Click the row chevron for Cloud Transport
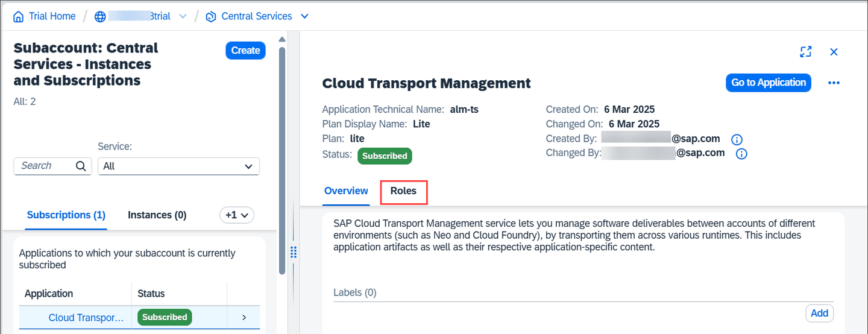The width and height of the screenshot is (868, 334). tap(244, 318)
